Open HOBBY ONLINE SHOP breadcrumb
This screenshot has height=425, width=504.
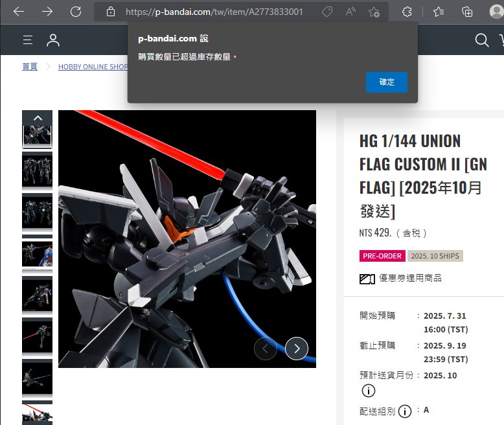(93, 67)
